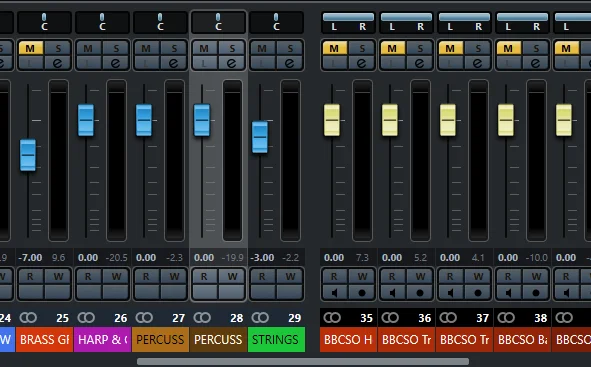Select the green STRINGS channel name label

(x=276, y=339)
